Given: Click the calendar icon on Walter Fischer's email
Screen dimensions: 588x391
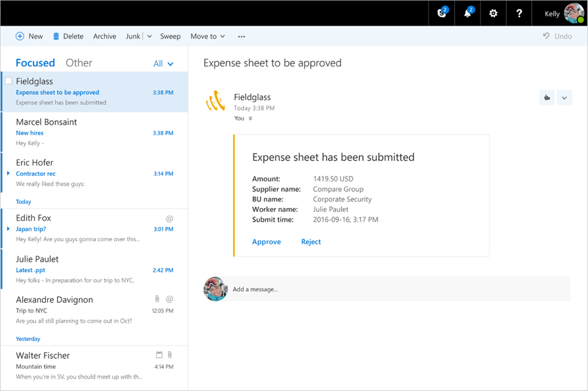Looking at the screenshot, I should 158,354.
